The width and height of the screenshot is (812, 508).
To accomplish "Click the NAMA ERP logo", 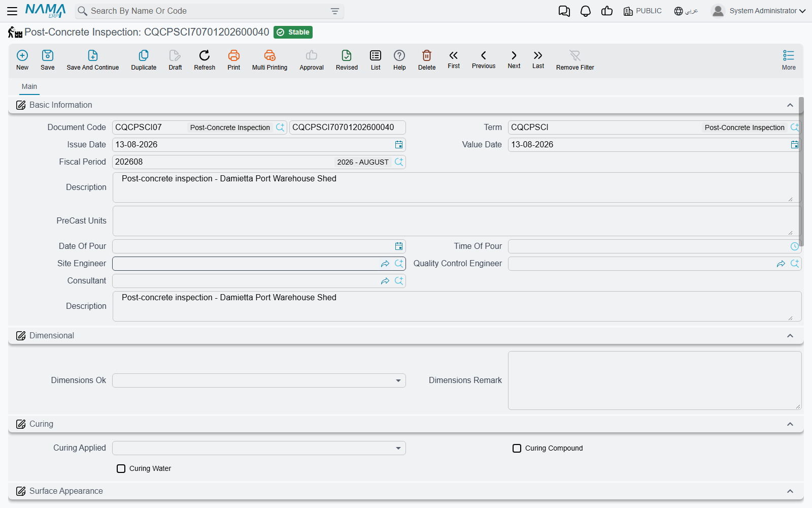I will pyautogui.click(x=46, y=11).
